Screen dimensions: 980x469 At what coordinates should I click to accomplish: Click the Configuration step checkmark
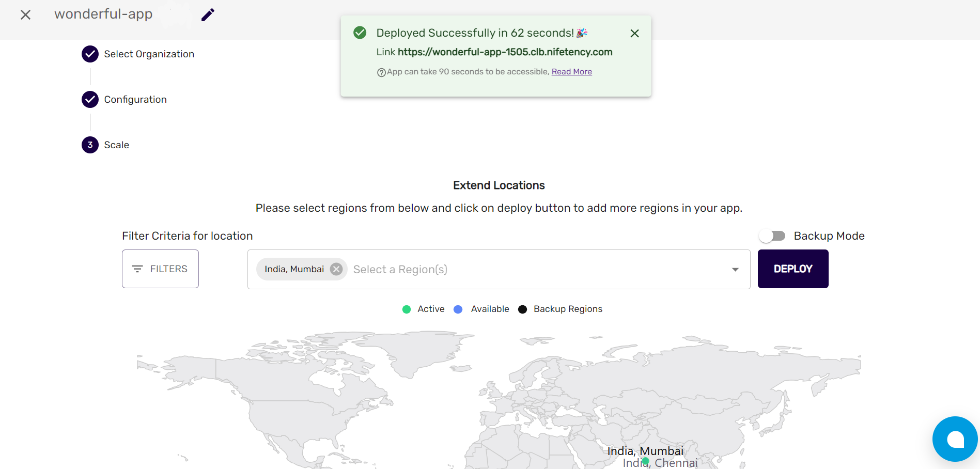coord(90,99)
